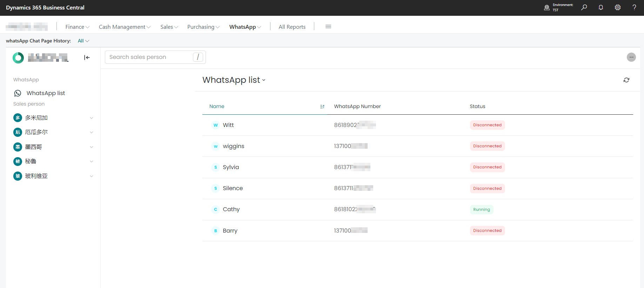Open the hamburger more-options menu
Image resolution: width=644 pixels, height=288 pixels.
pyautogui.click(x=328, y=27)
